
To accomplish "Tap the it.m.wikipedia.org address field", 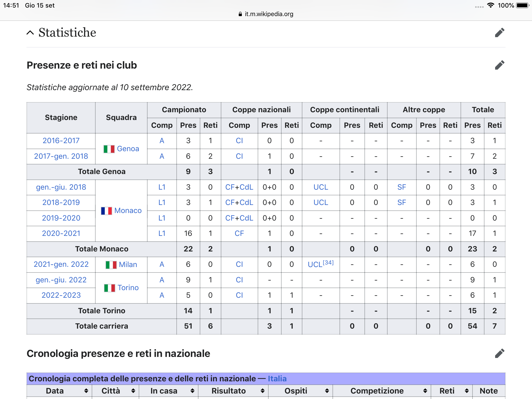I will (269, 14).
